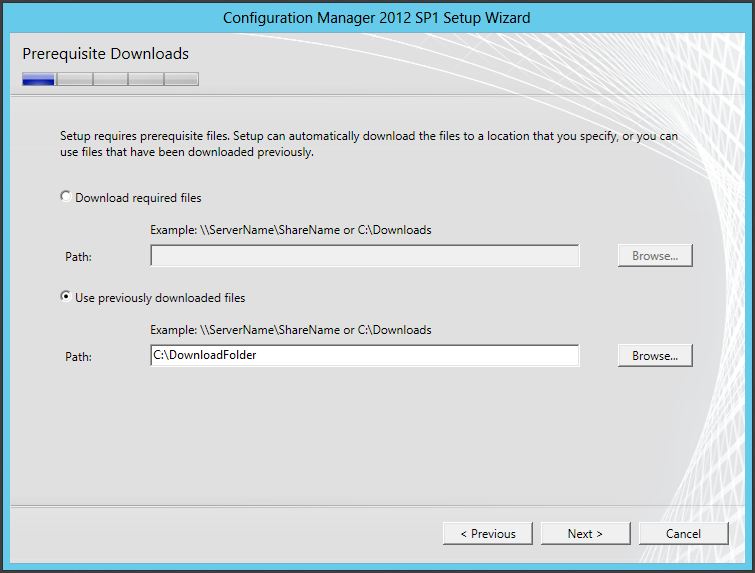Screen dimensions: 755x573
Task: Click the Configuration Manager 2012 SP1 title bar
Action: (x=377, y=17)
